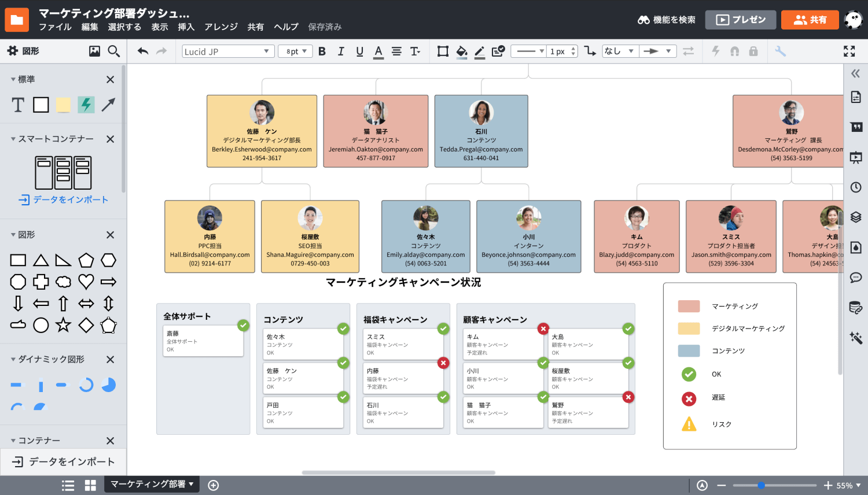Viewport: 868px width, 495px height.
Task: Select the text tool in standard shapes
Action: (18, 105)
